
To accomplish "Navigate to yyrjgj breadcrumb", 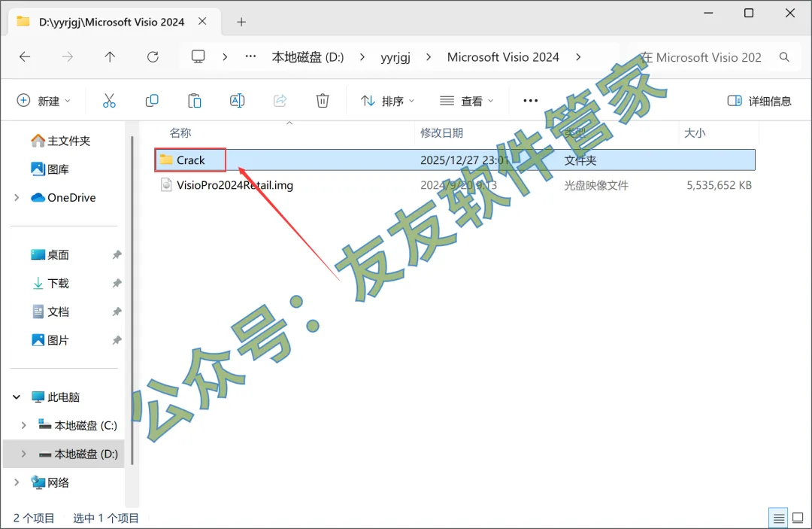I will pos(395,57).
